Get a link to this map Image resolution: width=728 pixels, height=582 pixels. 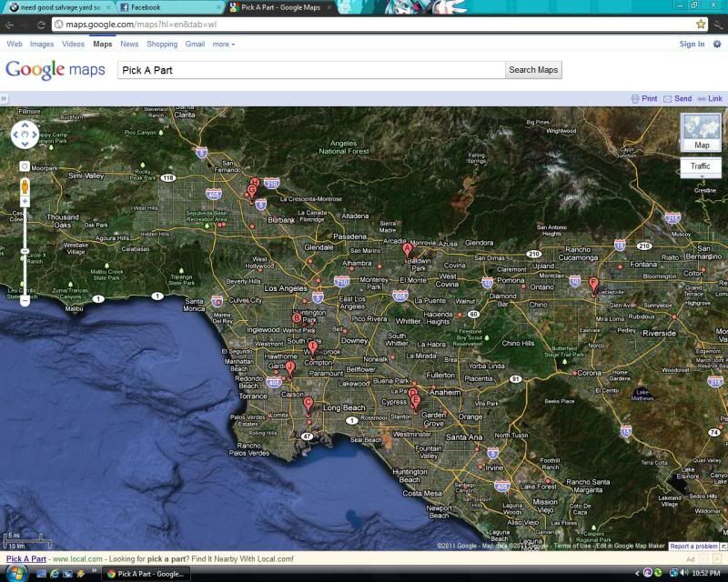coord(710,98)
